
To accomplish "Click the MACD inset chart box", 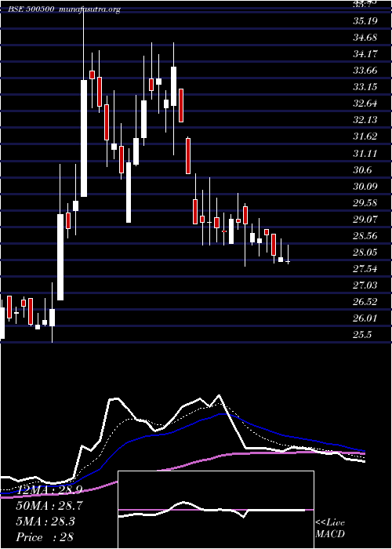I will point(216,510).
